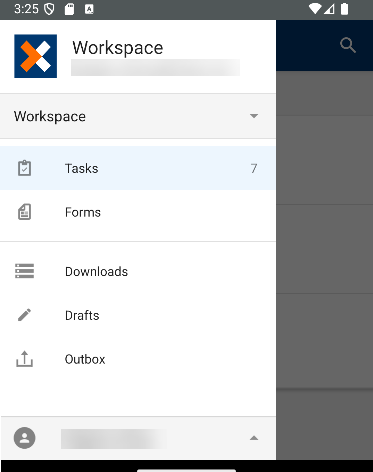The width and height of the screenshot is (373, 472).
Task: Click the Downloads list icon
Action: point(24,271)
